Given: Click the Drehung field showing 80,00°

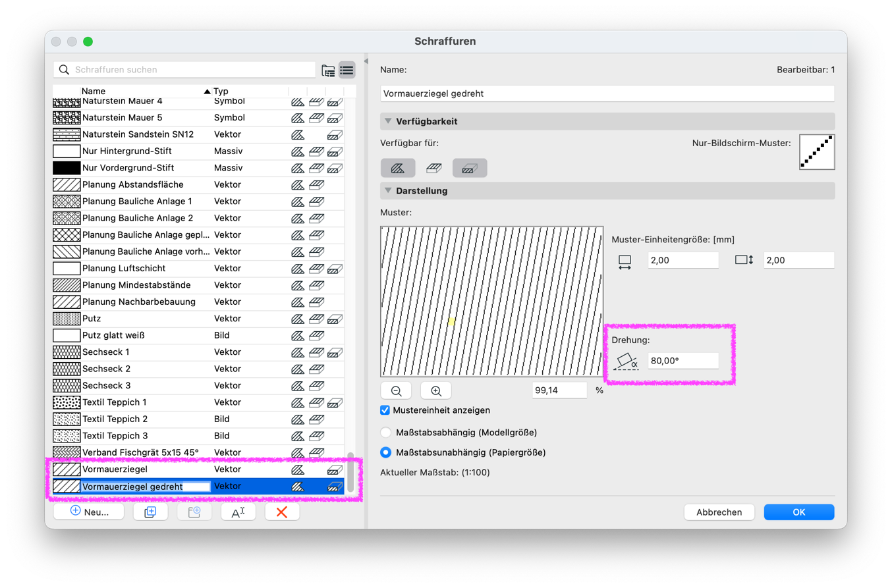Looking at the screenshot, I should pyautogui.click(x=683, y=361).
